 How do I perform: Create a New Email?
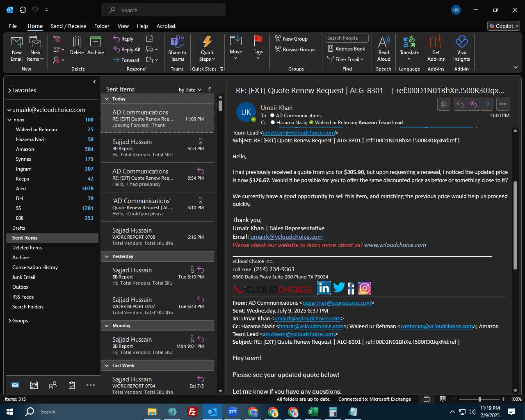point(16,48)
